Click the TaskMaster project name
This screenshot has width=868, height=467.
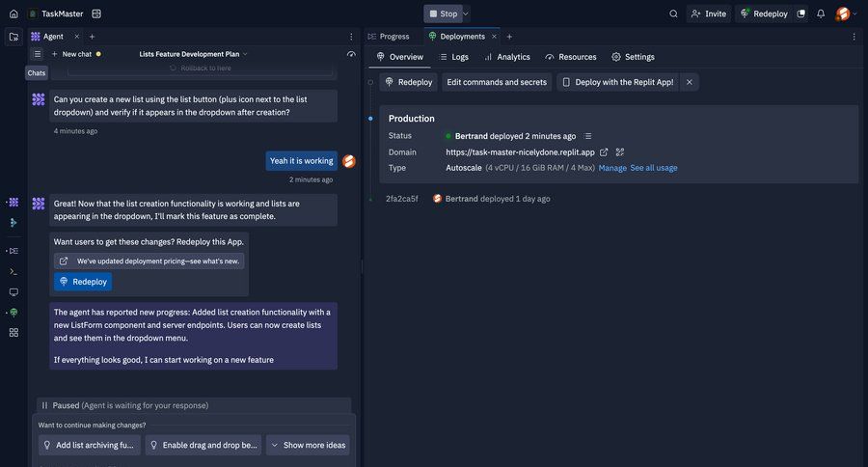62,14
